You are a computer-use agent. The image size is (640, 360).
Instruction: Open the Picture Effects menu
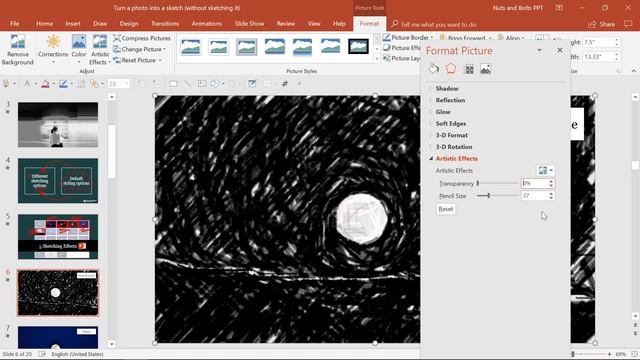coord(402,48)
